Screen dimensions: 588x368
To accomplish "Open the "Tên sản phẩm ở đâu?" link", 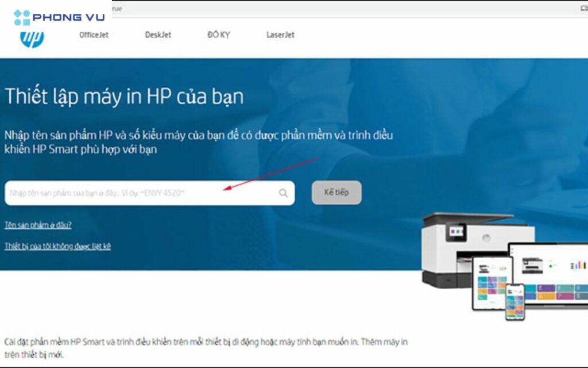I will [38, 225].
